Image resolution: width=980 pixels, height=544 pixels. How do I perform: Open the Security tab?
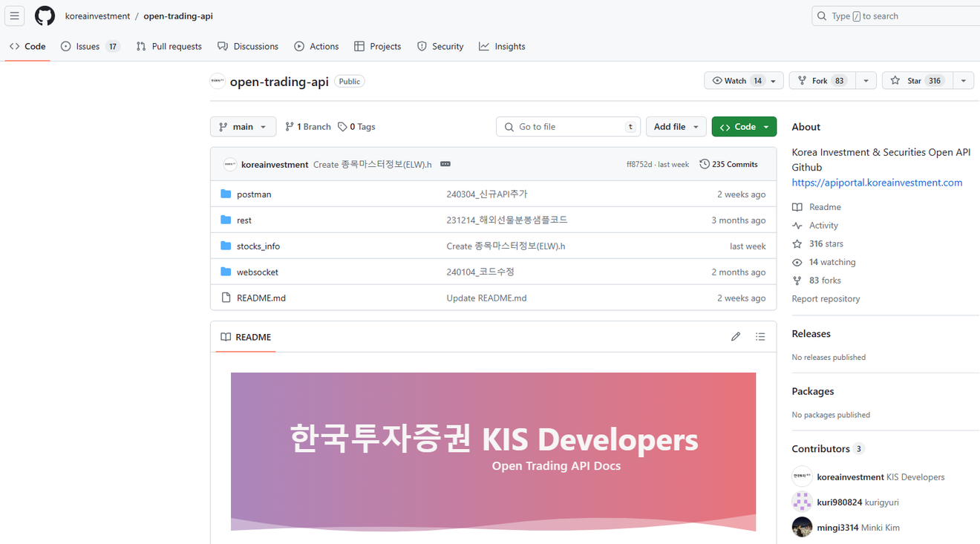pyautogui.click(x=440, y=46)
